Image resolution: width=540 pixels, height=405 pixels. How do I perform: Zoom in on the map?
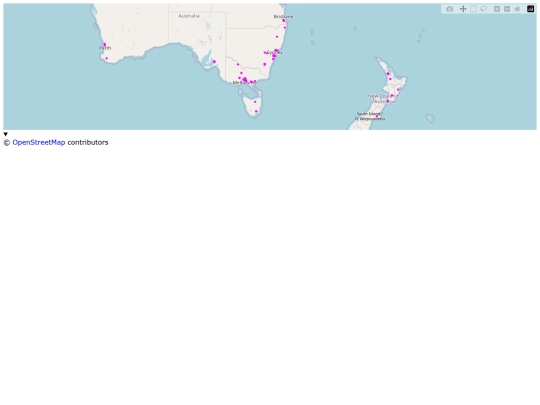pos(497,9)
